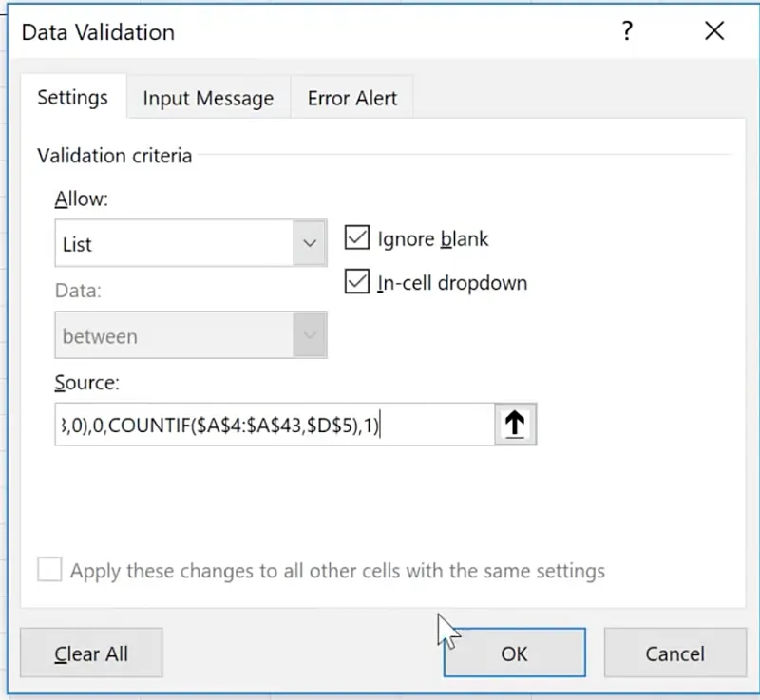Switch to the Settings tab
Viewport: 760px width, 700px height.
coord(72,98)
